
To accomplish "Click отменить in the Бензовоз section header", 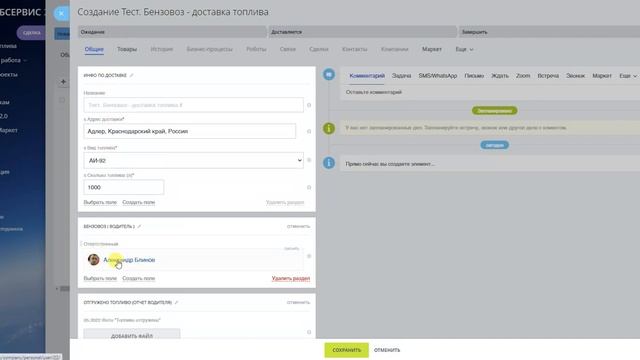I will (x=298, y=227).
